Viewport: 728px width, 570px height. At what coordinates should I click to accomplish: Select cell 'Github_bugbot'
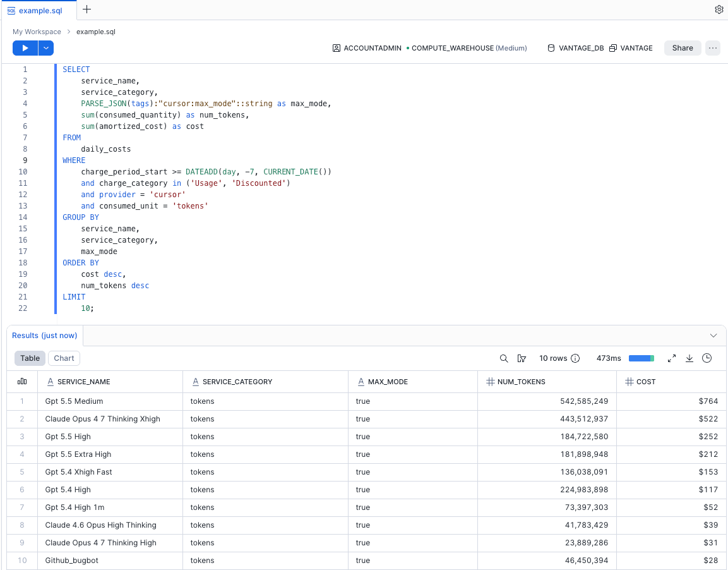pyautogui.click(x=110, y=561)
